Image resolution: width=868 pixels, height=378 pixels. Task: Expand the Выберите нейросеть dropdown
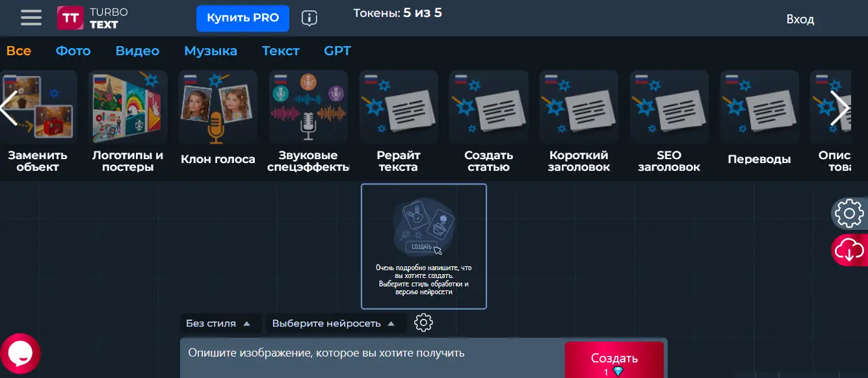click(335, 323)
